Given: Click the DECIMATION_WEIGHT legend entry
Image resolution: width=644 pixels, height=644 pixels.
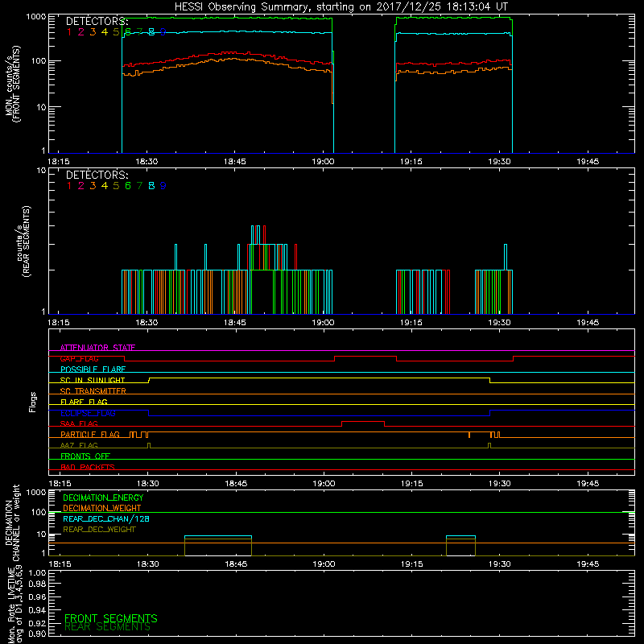Looking at the screenshot, I should click(102, 508).
